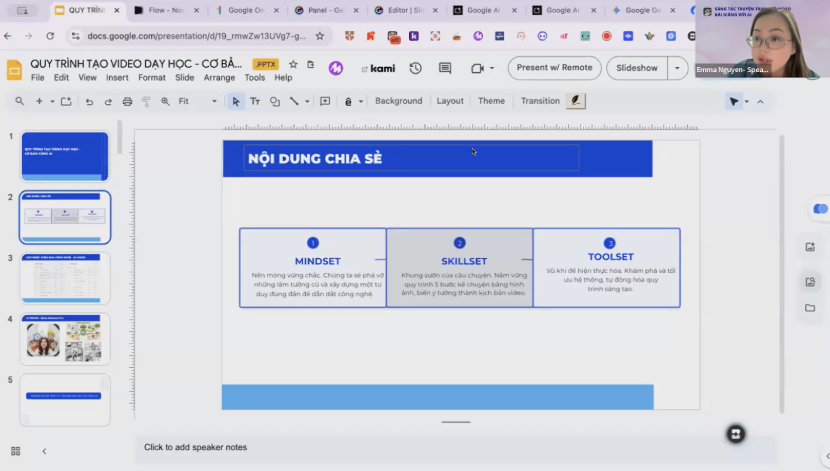
Task: Select the Text box tool
Action: click(255, 101)
